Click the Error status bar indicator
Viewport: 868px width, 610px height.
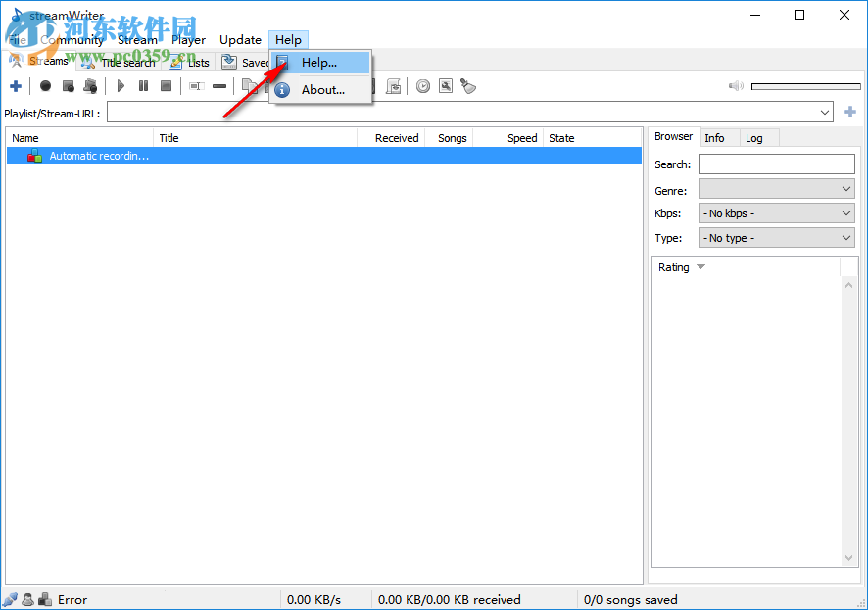[x=71, y=599]
